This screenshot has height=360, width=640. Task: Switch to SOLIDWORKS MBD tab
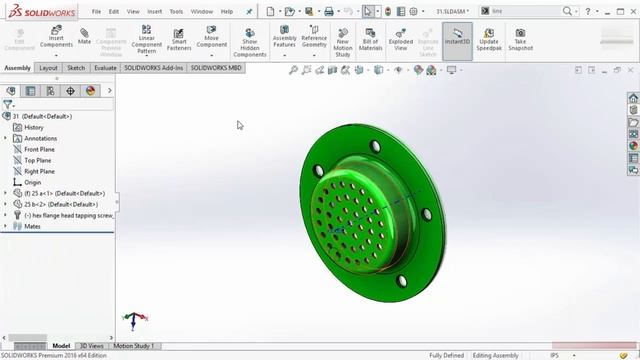[x=216, y=68]
